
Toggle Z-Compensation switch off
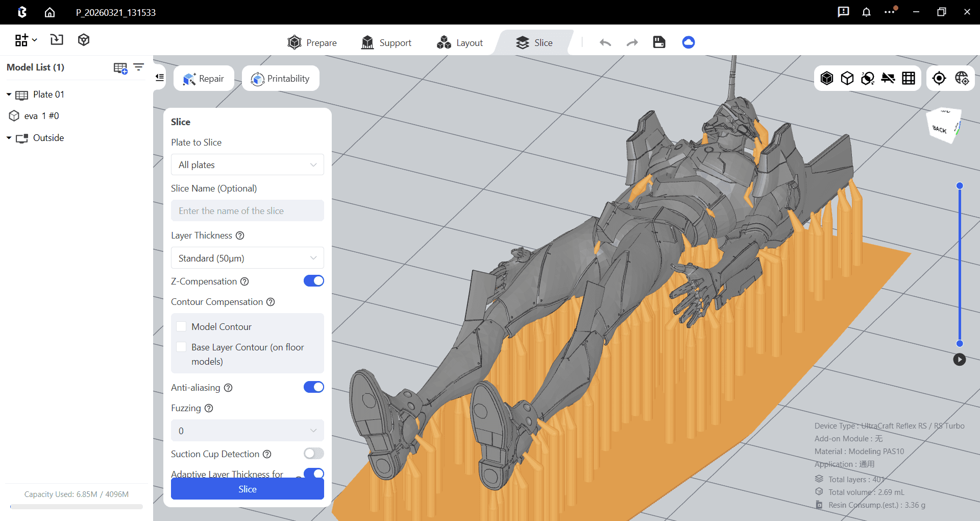point(313,281)
